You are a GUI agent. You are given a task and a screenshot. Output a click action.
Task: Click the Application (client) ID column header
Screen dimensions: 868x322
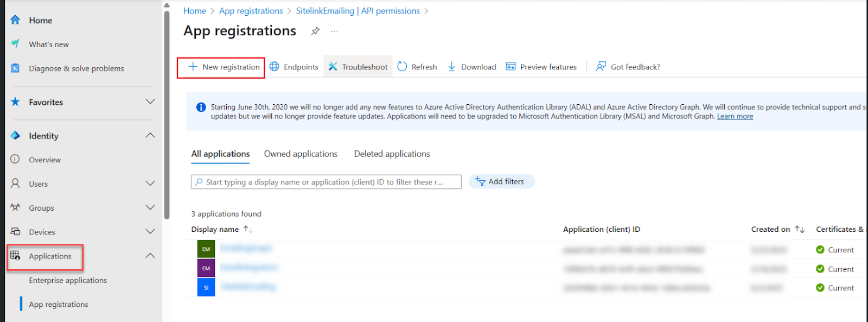tap(602, 229)
